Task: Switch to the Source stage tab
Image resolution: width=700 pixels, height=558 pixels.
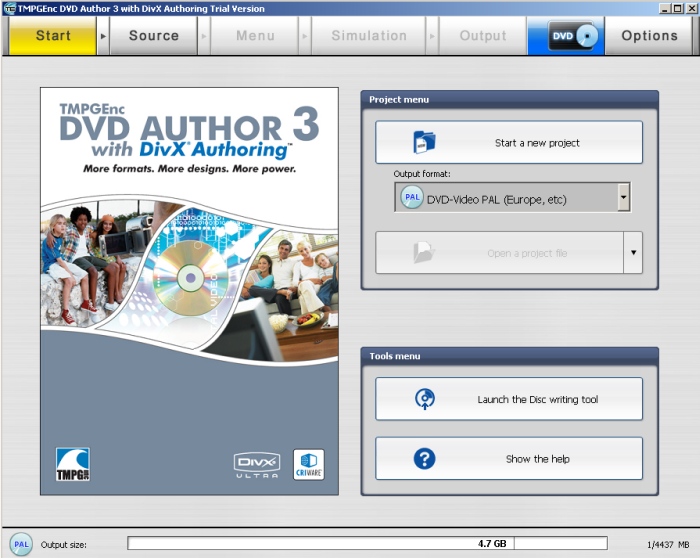Action: pos(154,36)
